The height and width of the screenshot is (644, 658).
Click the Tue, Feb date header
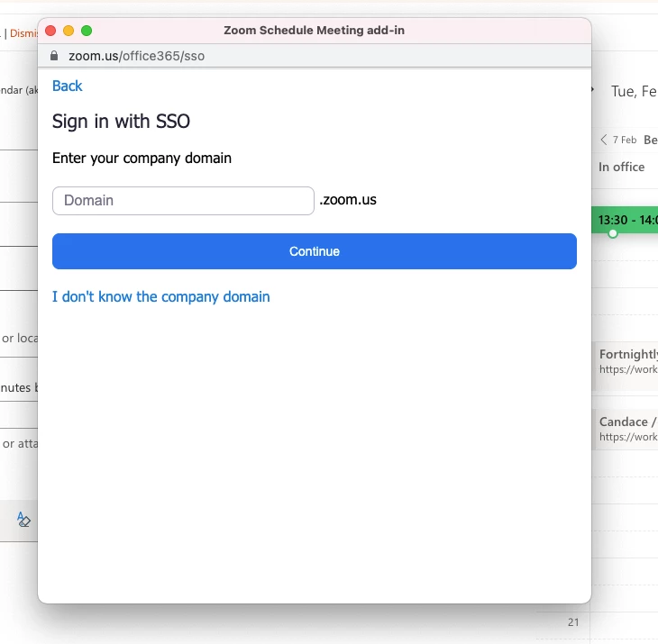[x=634, y=91]
